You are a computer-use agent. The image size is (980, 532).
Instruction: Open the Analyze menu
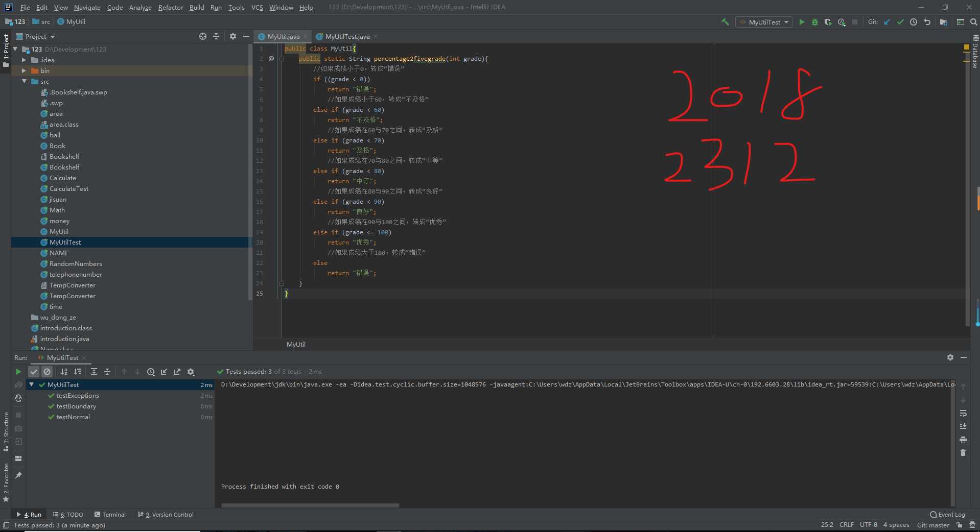tap(140, 7)
